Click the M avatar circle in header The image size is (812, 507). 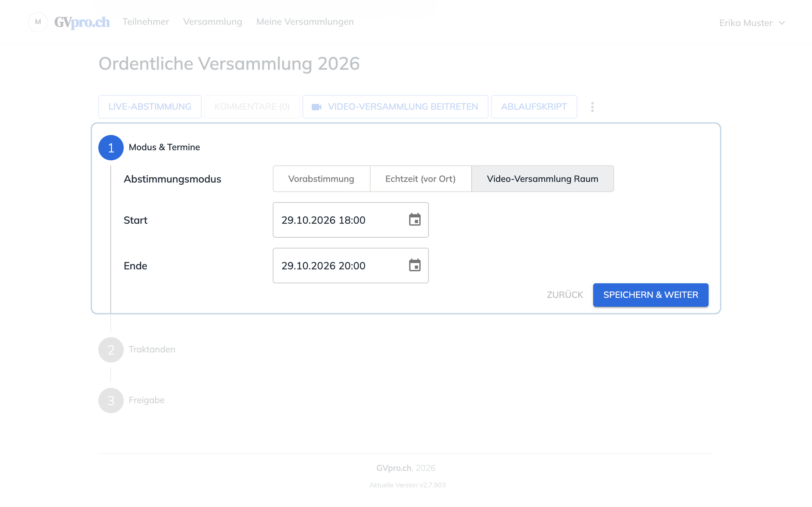click(38, 22)
